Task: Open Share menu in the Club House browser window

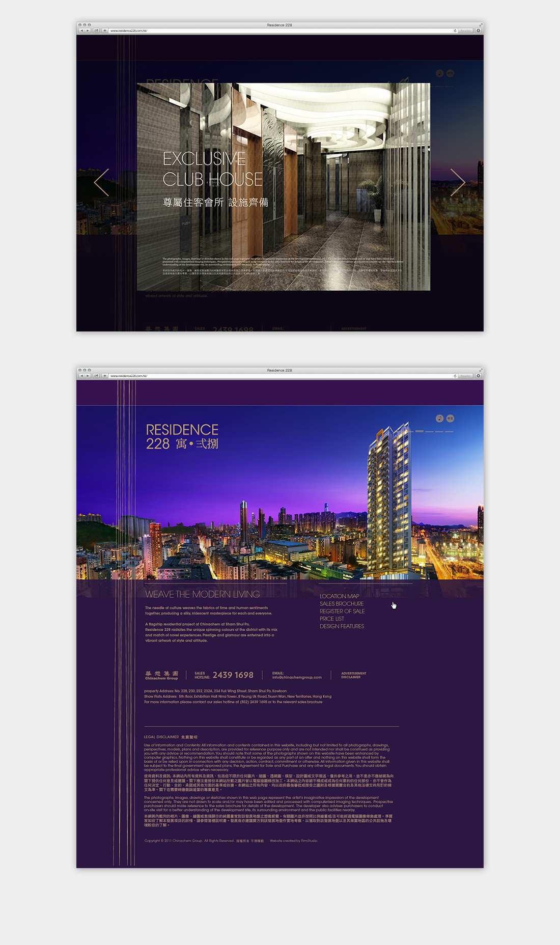Action: 96,31
